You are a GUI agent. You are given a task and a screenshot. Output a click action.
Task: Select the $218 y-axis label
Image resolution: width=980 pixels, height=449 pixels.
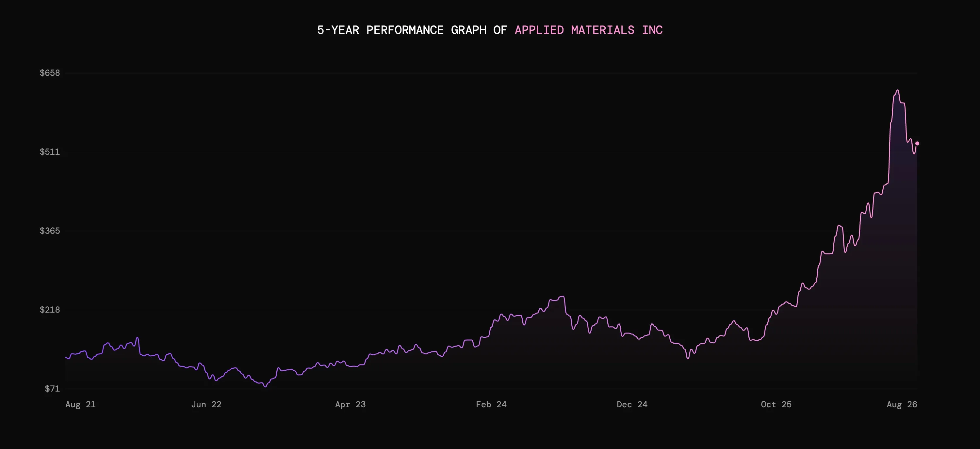(50, 310)
